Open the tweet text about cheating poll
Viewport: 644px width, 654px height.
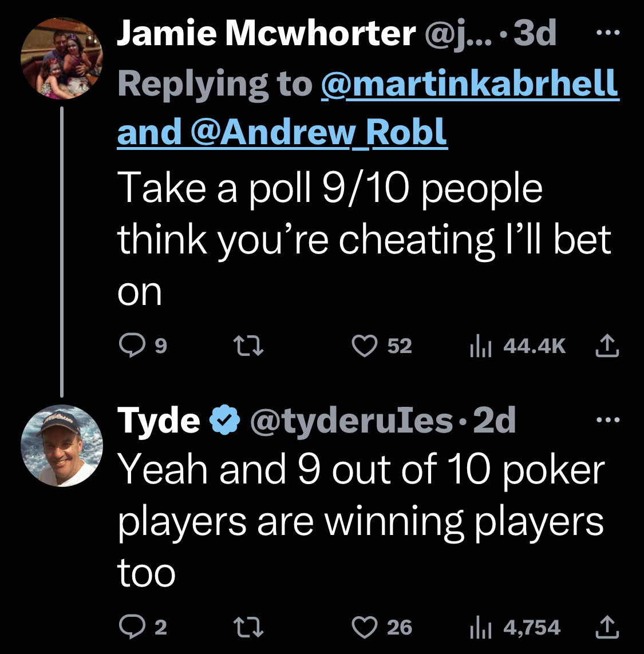coord(364,239)
